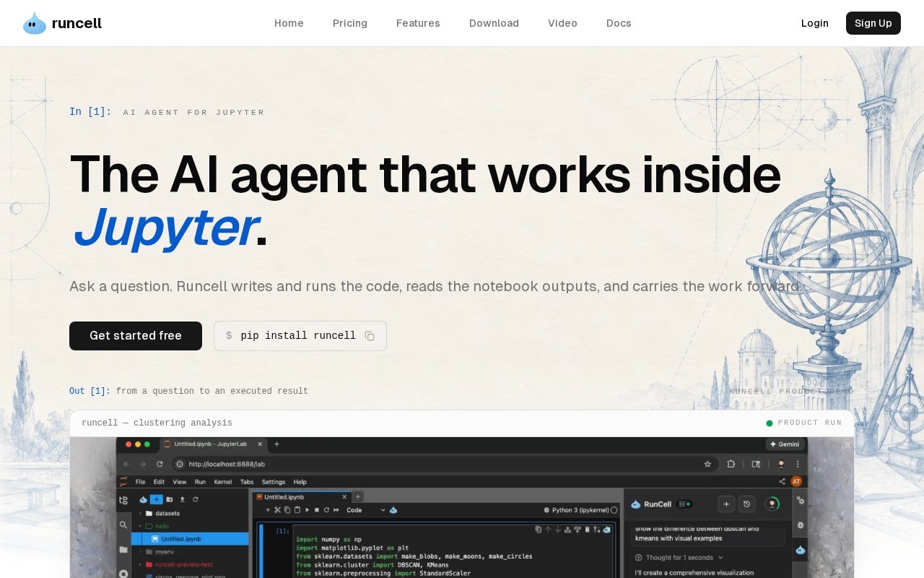Click the Get started free button
Image resolution: width=924 pixels, height=578 pixels.
point(136,336)
